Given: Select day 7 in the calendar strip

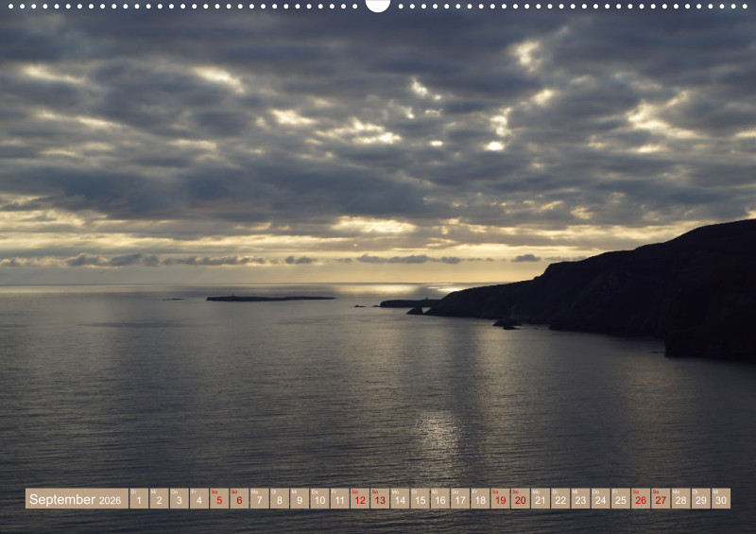Looking at the screenshot, I should pyautogui.click(x=259, y=498).
